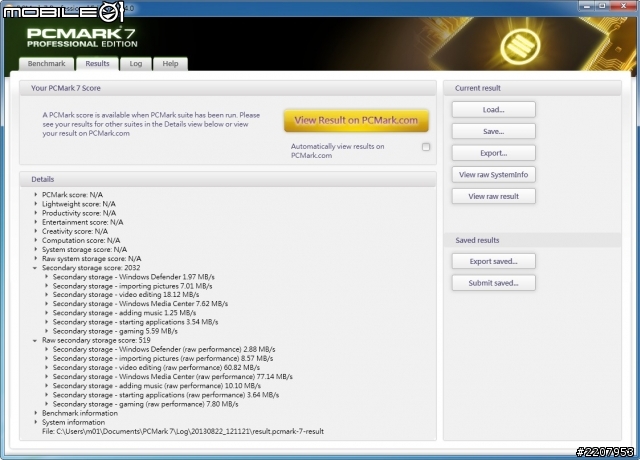Click Export saved... button
Viewport: 640px width, 460px height.
493,261
